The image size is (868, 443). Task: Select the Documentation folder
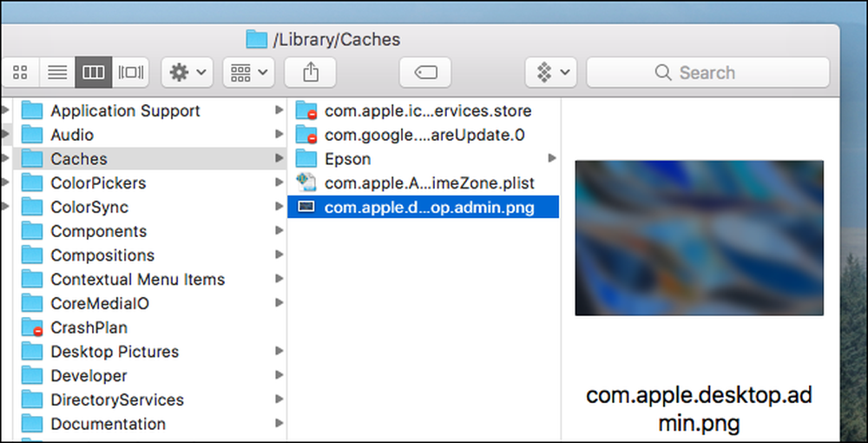click(x=150, y=424)
